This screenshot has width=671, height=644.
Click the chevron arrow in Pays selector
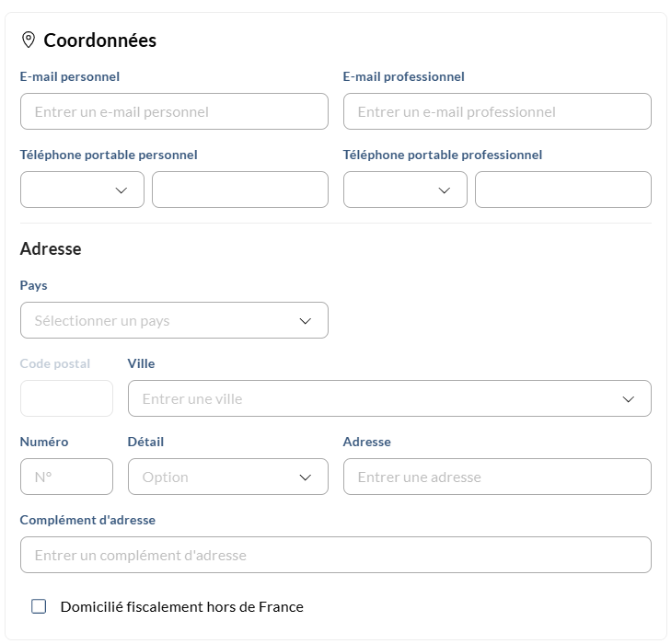(306, 321)
